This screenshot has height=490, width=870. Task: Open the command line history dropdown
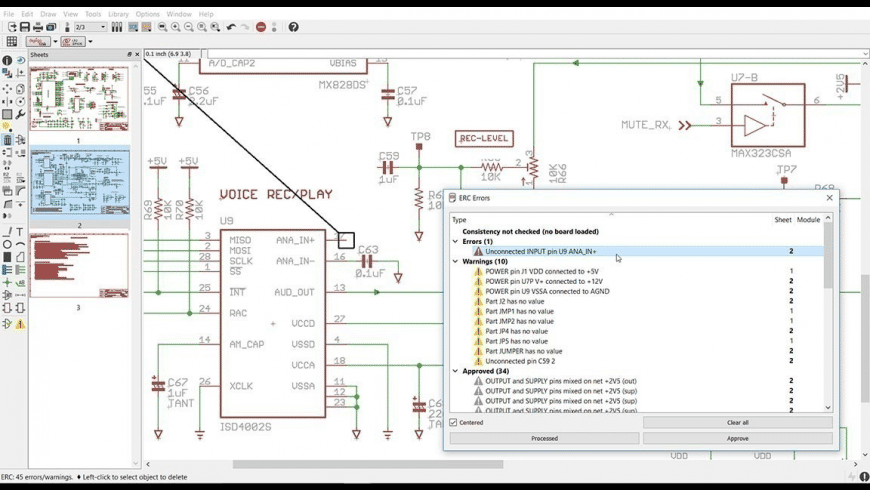pyautogui.click(x=865, y=54)
